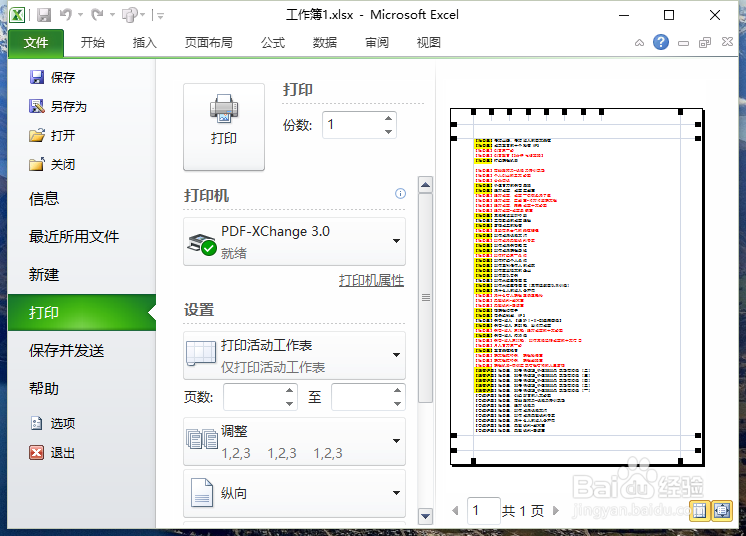Open the 信息 backstage section
This screenshot has height=536, width=746.
(44, 198)
